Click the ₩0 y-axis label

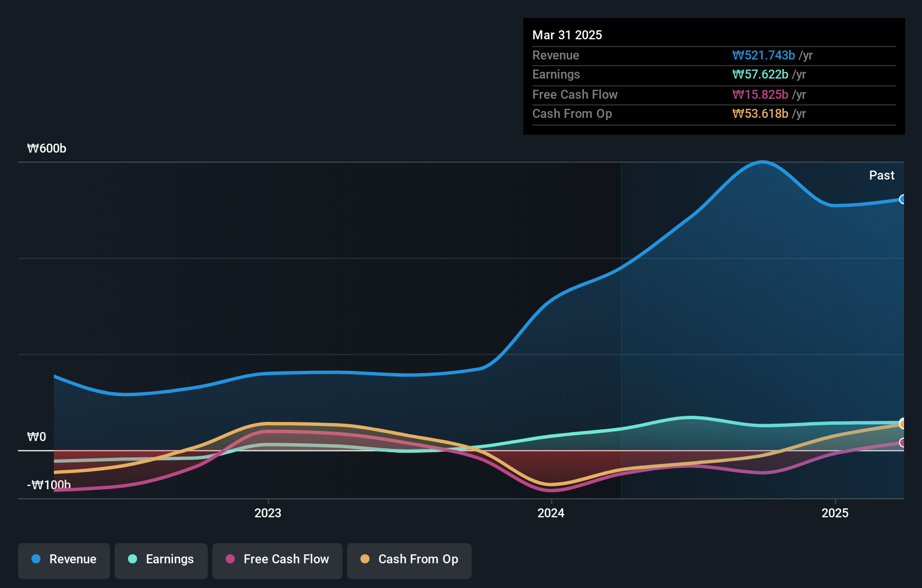36,437
